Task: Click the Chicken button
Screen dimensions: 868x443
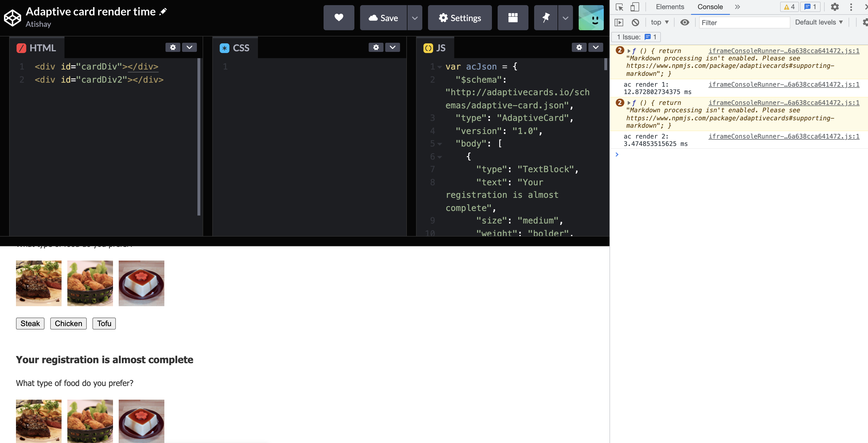Action: pos(68,324)
